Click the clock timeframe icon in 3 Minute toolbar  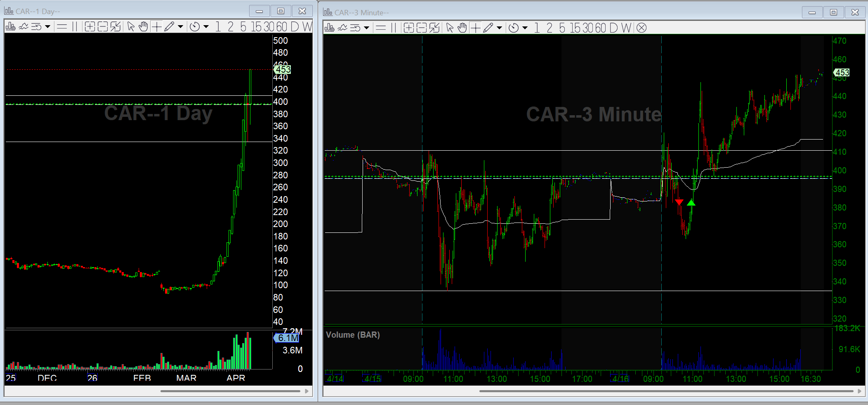[x=514, y=28]
